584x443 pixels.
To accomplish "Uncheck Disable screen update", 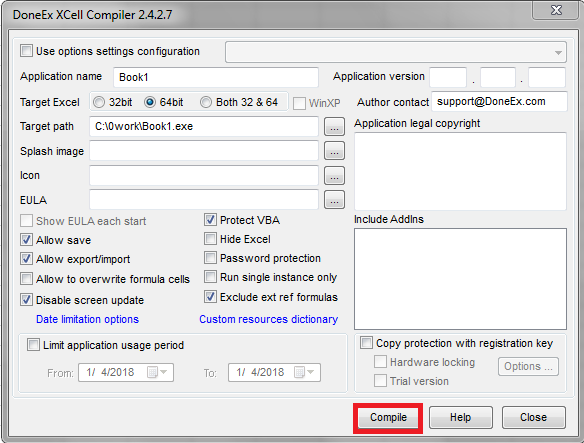I will click(26, 300).
